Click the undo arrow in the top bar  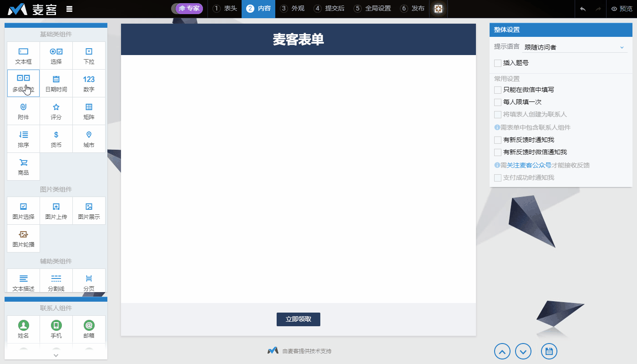point(583,9)
